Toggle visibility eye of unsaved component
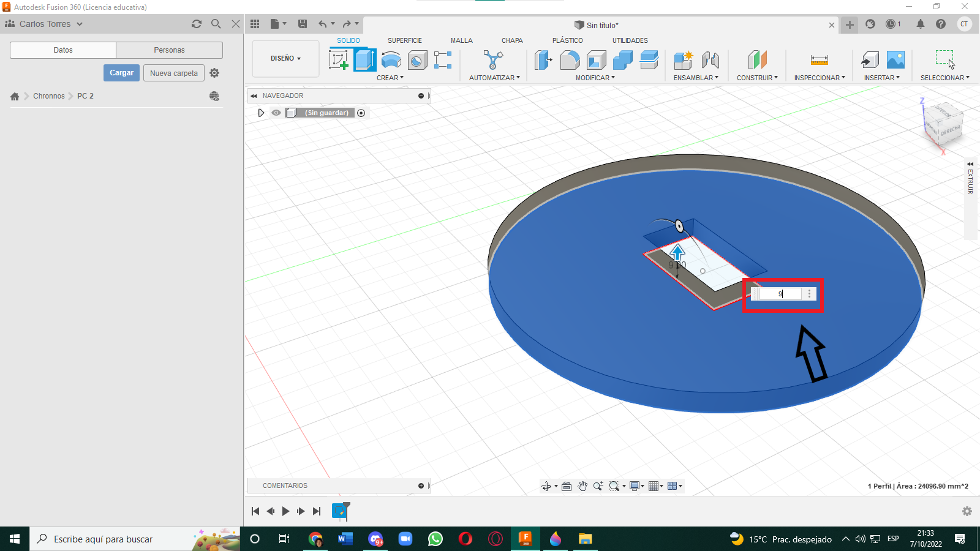 pos(276,113)
